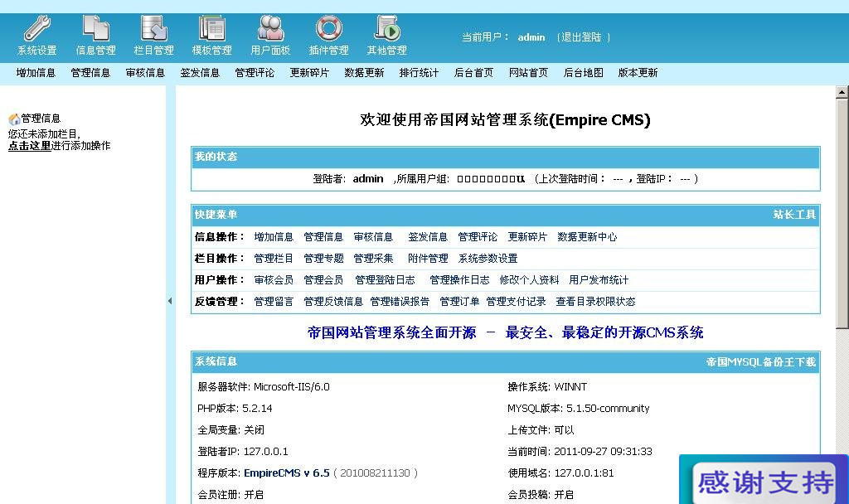The image size is (849, 504).
Task: Click 网站首页 in the submenu bar
Action: tap(528, 73)
